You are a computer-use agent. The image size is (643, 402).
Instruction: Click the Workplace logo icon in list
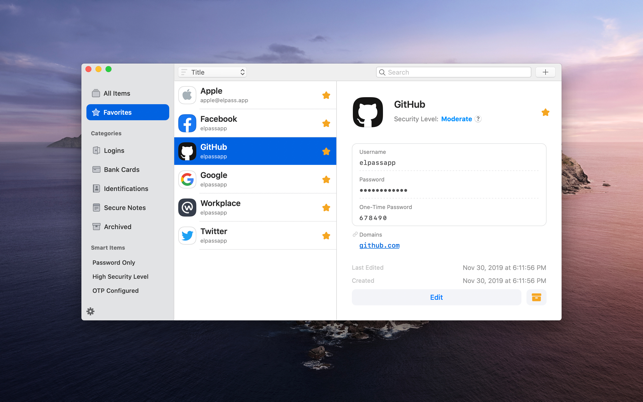(187, 208)
